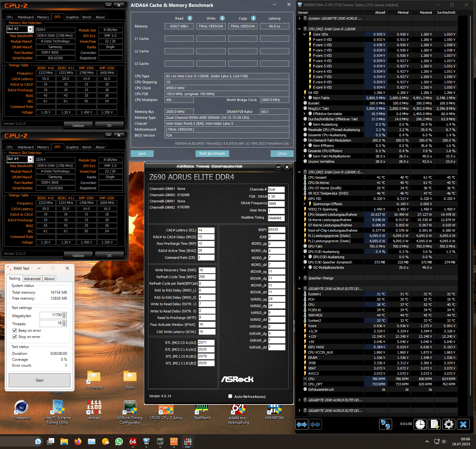Click Close button in AIDA64 benchmark
This screenshot has width=476, height=449.
click(x=282, y=153)
